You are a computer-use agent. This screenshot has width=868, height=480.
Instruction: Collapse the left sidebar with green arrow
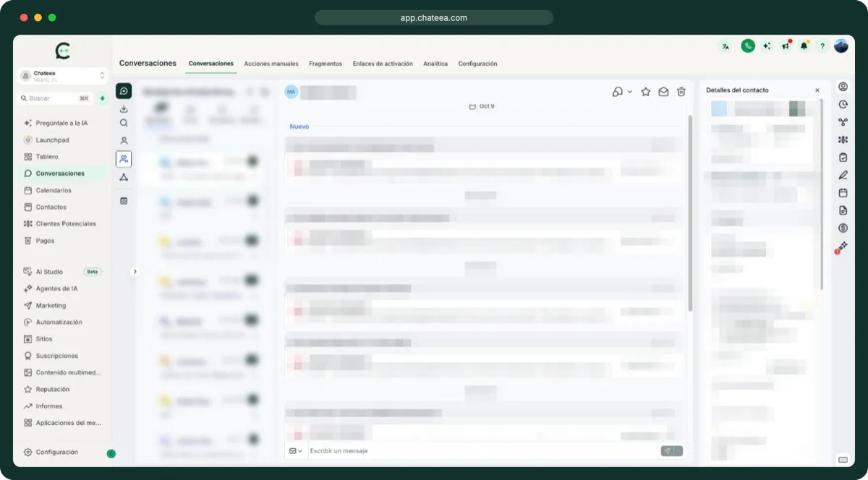coord(111,454)
